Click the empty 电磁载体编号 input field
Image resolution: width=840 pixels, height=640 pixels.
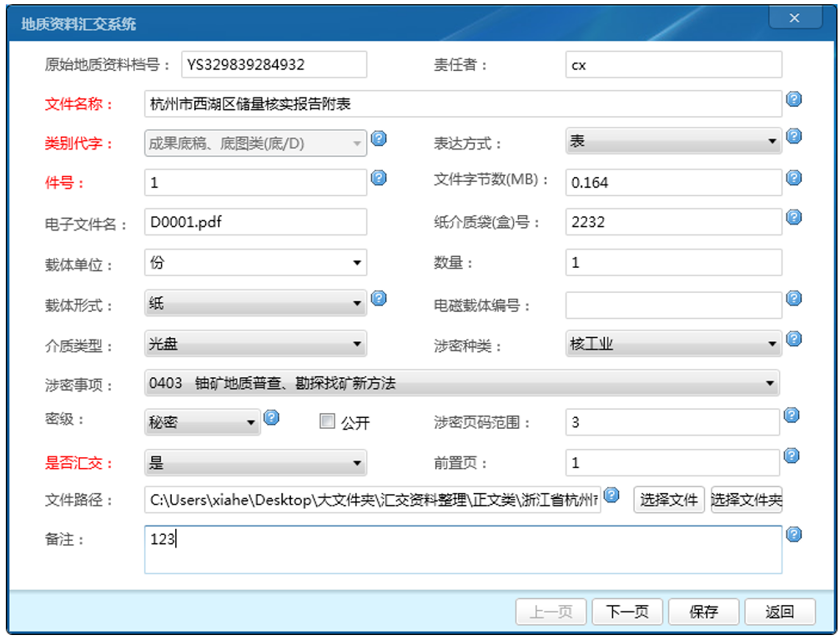(x=673, y=305)
